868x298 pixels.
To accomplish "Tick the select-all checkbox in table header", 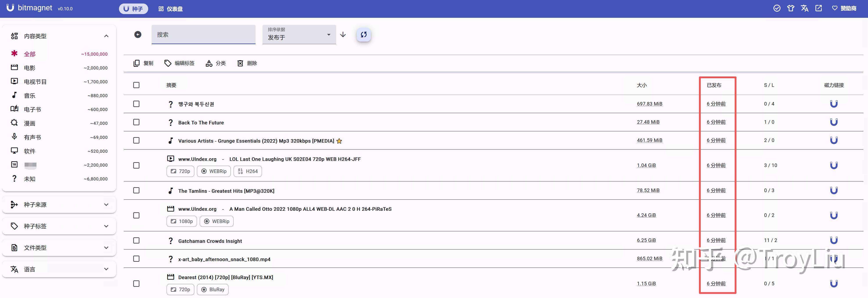I will coord(136,85).
